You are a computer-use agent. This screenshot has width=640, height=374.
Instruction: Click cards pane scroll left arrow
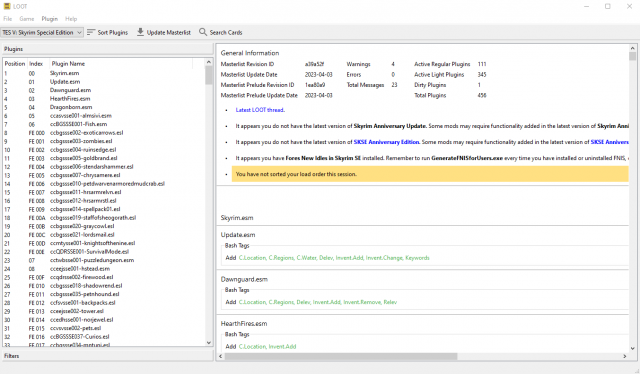point(220,356)
